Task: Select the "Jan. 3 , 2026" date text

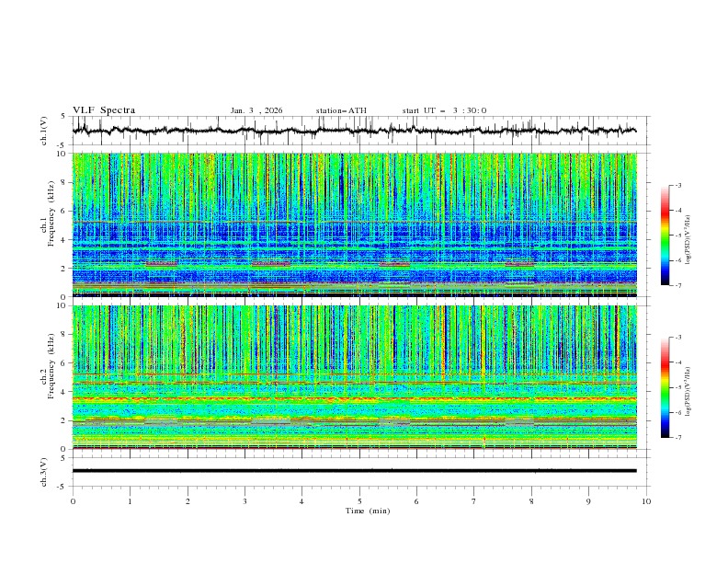Action: (x=256, y=110)
